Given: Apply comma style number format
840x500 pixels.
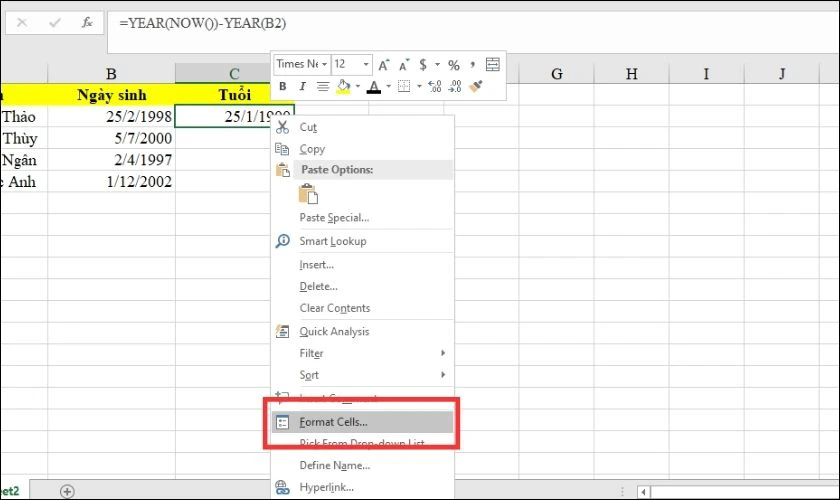Looking at the screenshot, I should pos(472,65).
